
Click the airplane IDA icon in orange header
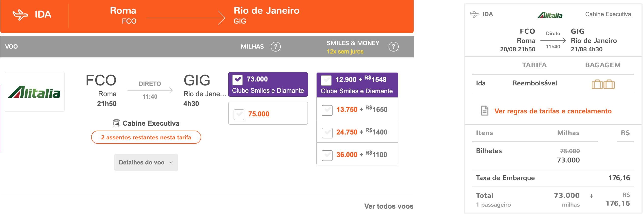(20, 14)
